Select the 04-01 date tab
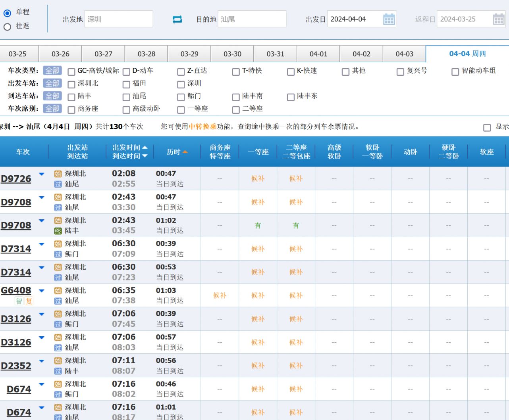Image resolution: width=509 pixels, height=420 pixels. tap(318, 54)
